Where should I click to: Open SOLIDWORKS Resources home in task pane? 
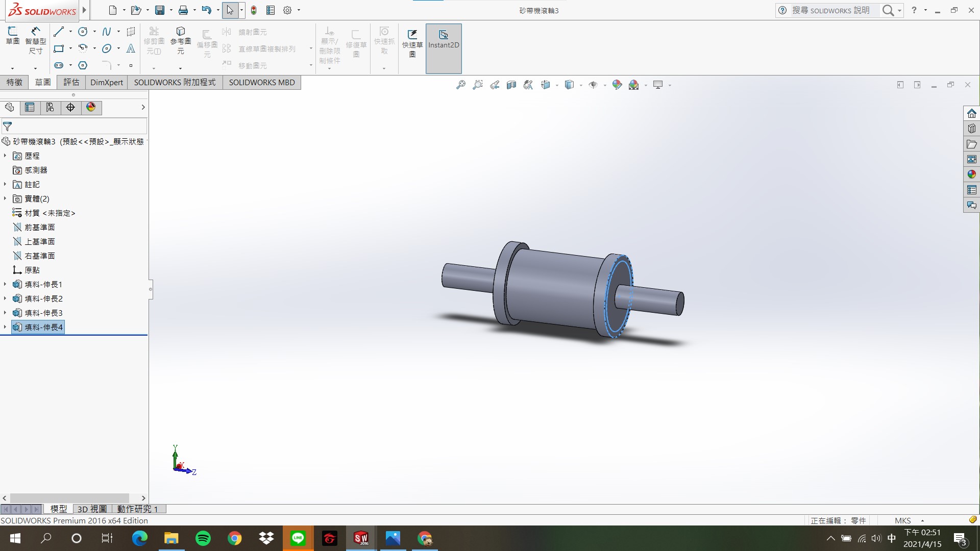pyautogui.click(x=971, y=113)
